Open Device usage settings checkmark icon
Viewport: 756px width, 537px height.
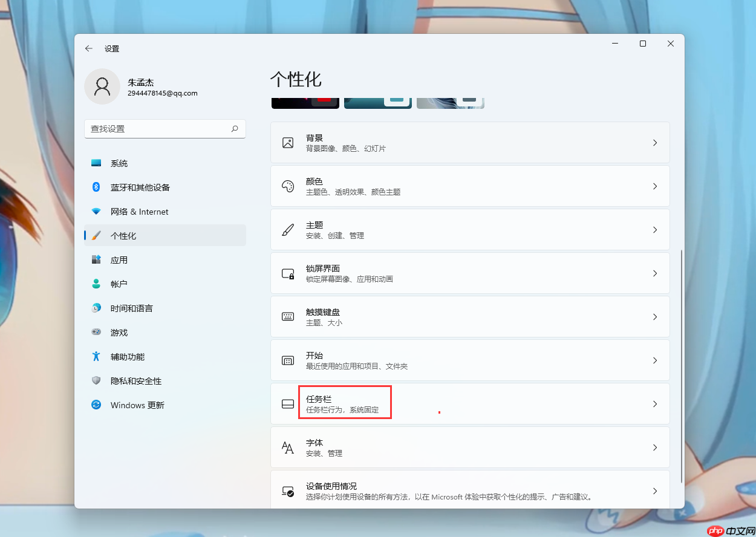click(x=287, y=490)
